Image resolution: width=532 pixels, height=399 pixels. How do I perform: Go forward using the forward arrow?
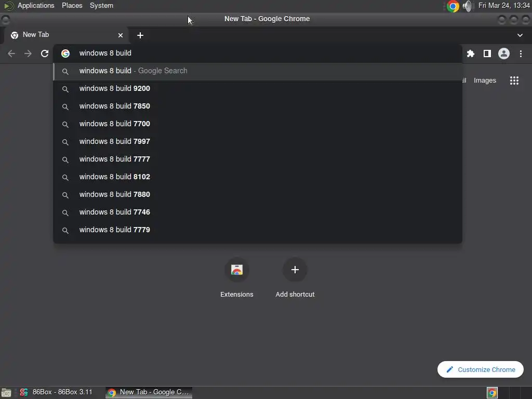(x=28, y=54)
